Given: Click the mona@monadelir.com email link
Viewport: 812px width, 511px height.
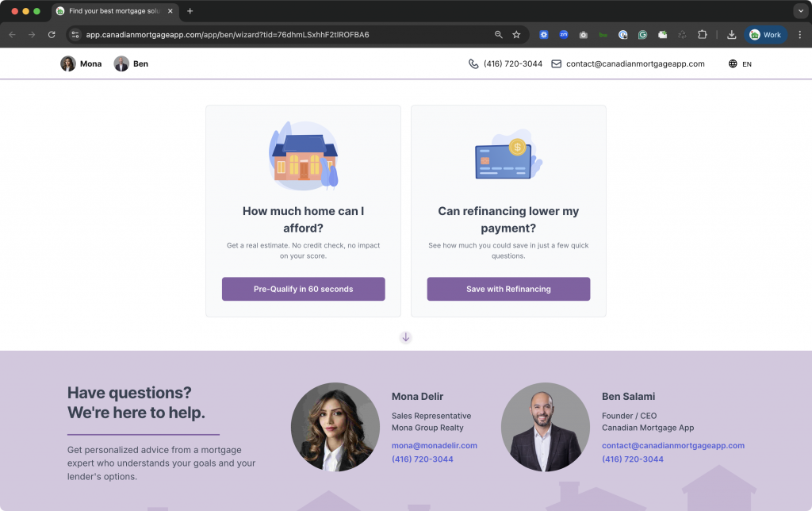Looking at the screenshot, I should 434,446.
